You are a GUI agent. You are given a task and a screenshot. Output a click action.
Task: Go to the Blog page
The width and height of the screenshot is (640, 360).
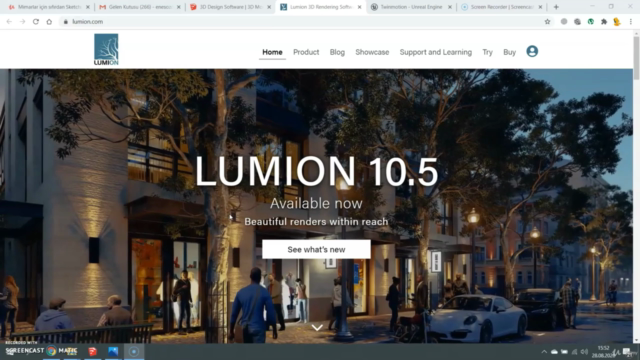click(x=337, y=52)
